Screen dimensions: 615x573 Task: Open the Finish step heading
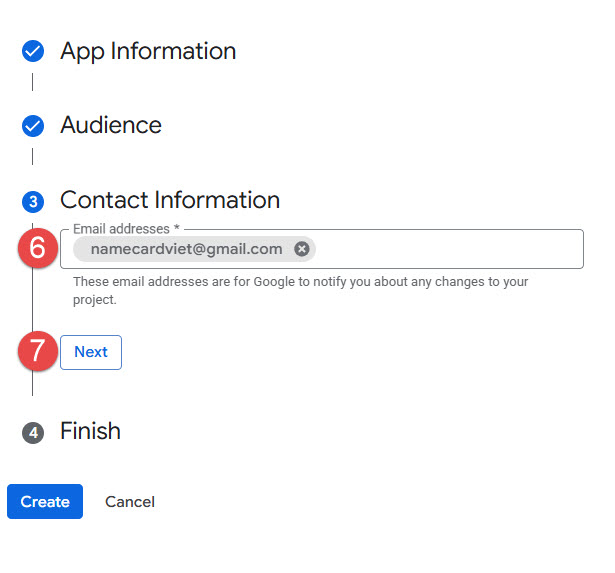(90, 431)
